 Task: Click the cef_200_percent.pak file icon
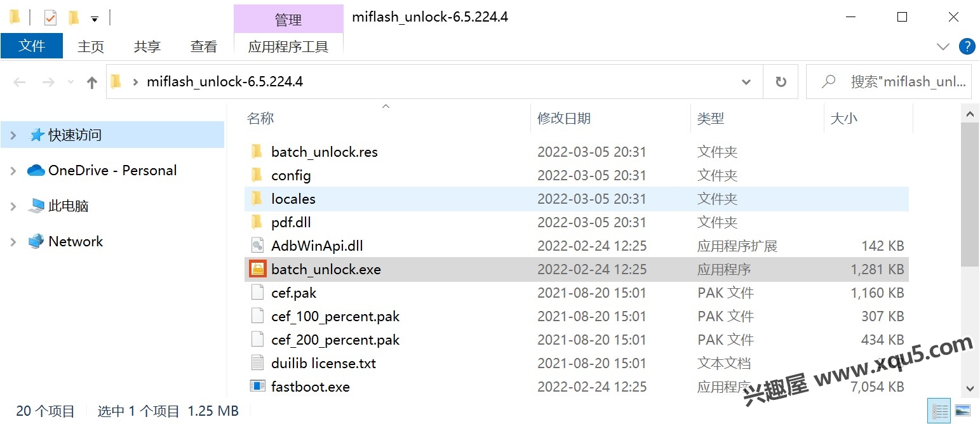pos(257,340)
